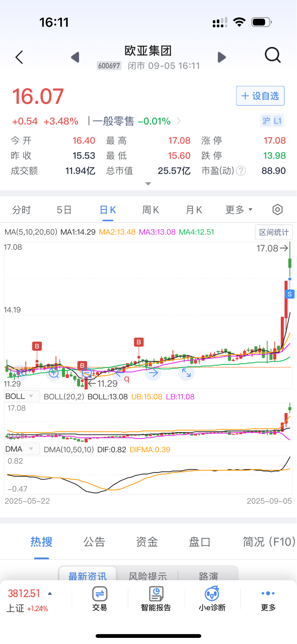Tap MA(5,10,20,60) indicator label
Screen dimensions: 297x644
[31, 232]
